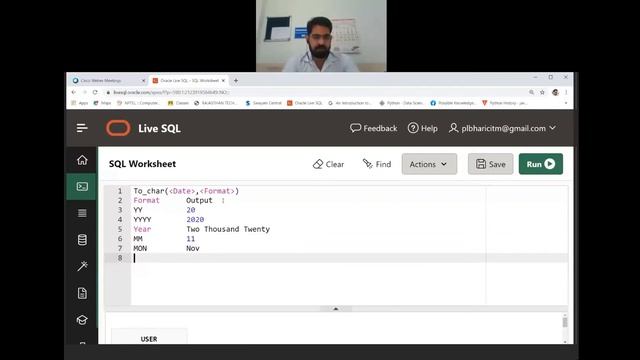
Task: Open My Session sidebar icon
Action: (82, 213)
